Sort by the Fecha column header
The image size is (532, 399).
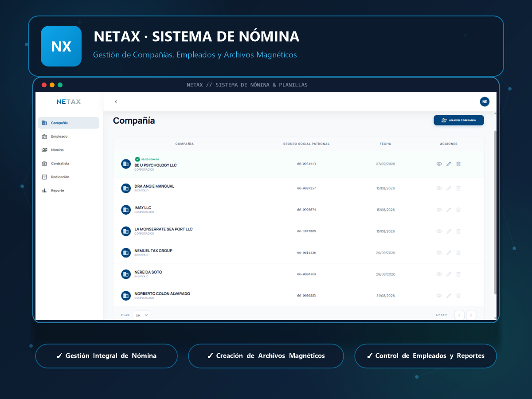tap(385, 144)
